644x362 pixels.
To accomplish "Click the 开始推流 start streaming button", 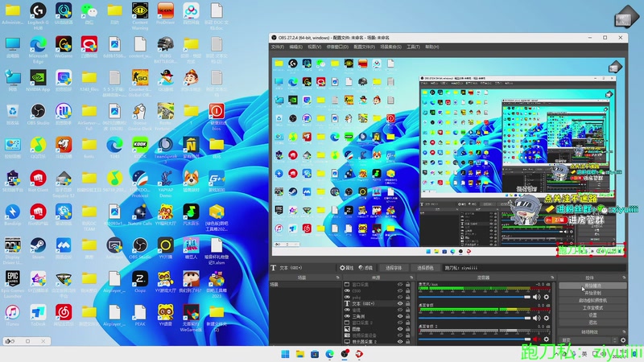I will [592, 286].
